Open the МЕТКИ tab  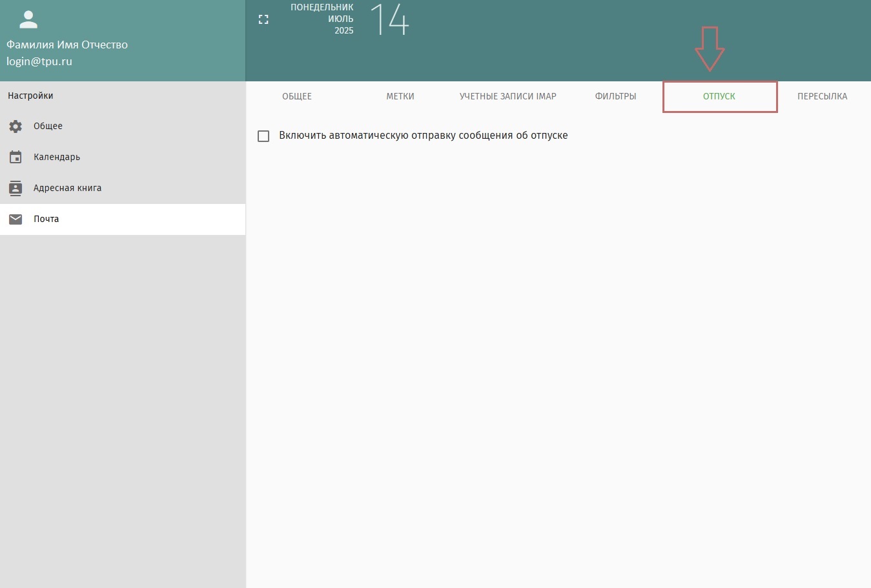tap(400, 96)
